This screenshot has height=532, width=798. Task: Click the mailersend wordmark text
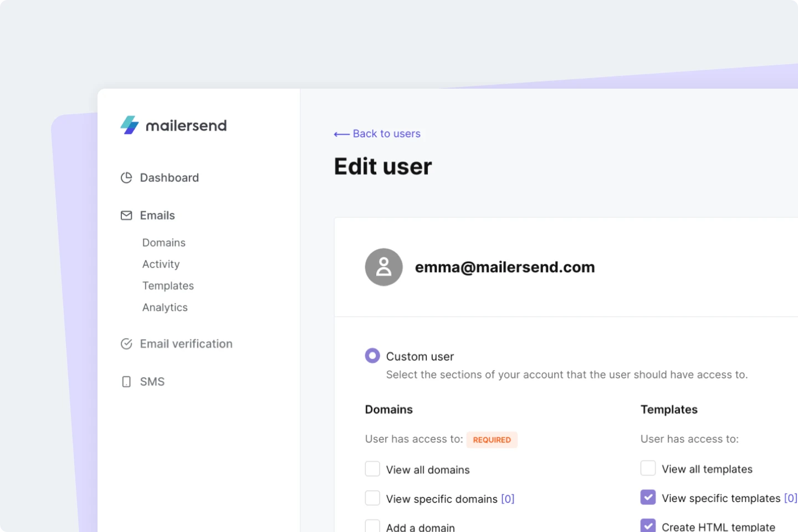[186, 126]
